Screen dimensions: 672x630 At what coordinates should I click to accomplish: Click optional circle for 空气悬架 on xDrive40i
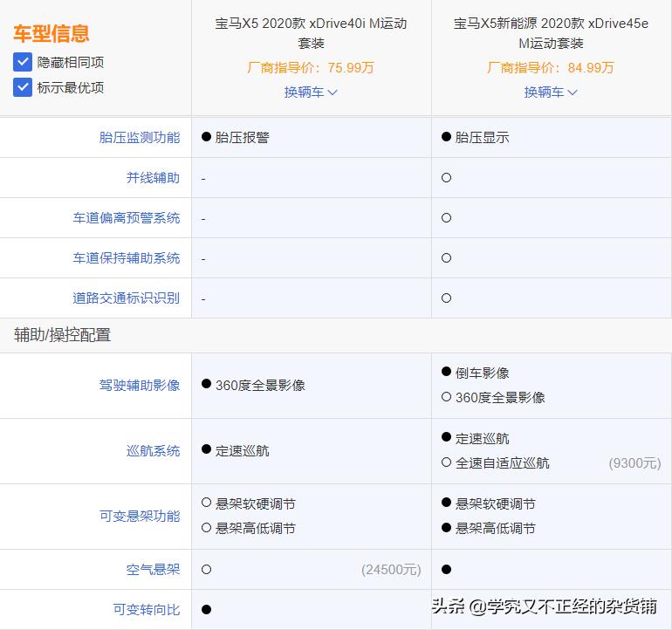coord(206,570)
